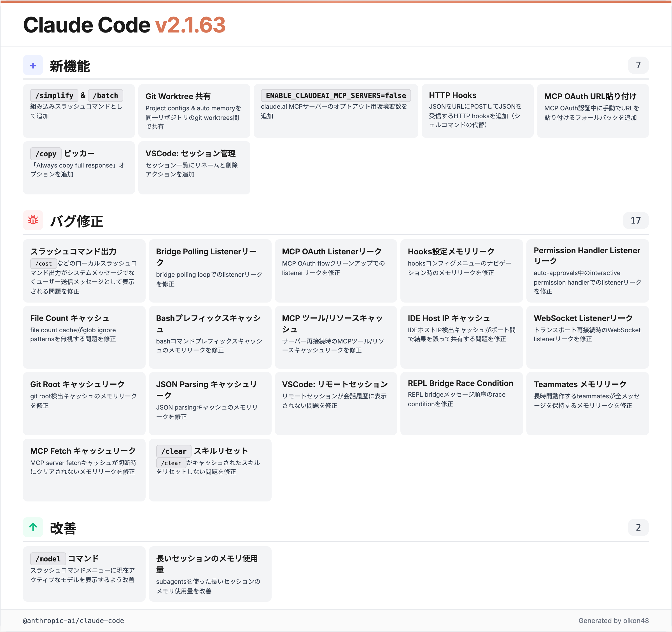Select the HTTP Hooks card title
Screen dimensions: 672x632
pyautogui.click(x=452, y=95)
